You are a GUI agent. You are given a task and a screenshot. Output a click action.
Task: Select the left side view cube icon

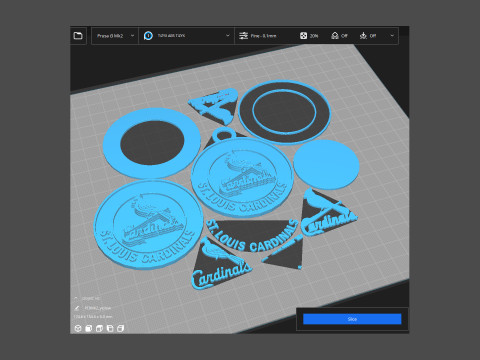pos(110,328)
